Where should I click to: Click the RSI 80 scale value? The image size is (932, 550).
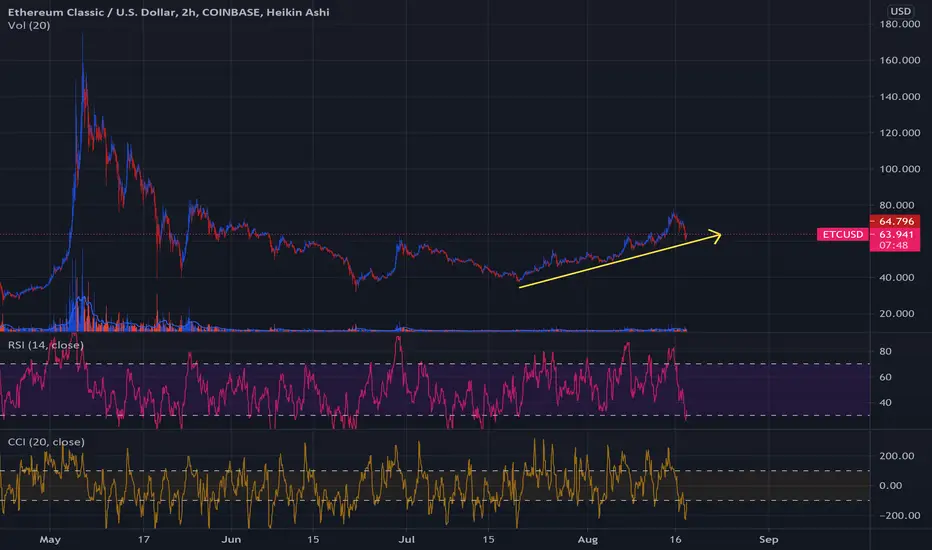(x=885, y=351)
